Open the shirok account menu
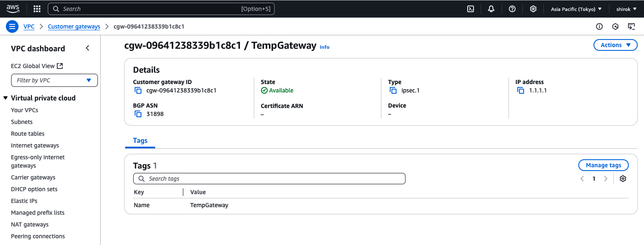 coord(626,8)
